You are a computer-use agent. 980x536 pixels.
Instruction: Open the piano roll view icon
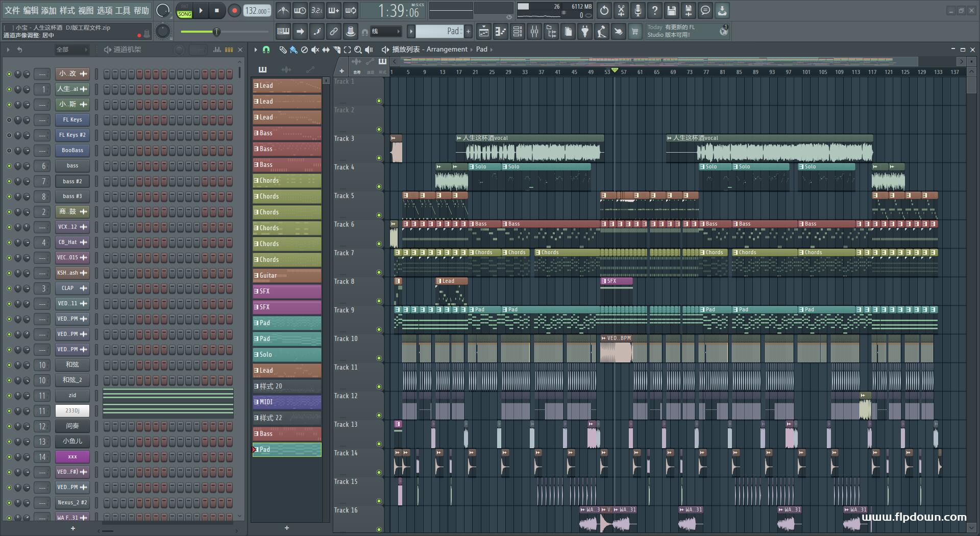pos(501,32)
